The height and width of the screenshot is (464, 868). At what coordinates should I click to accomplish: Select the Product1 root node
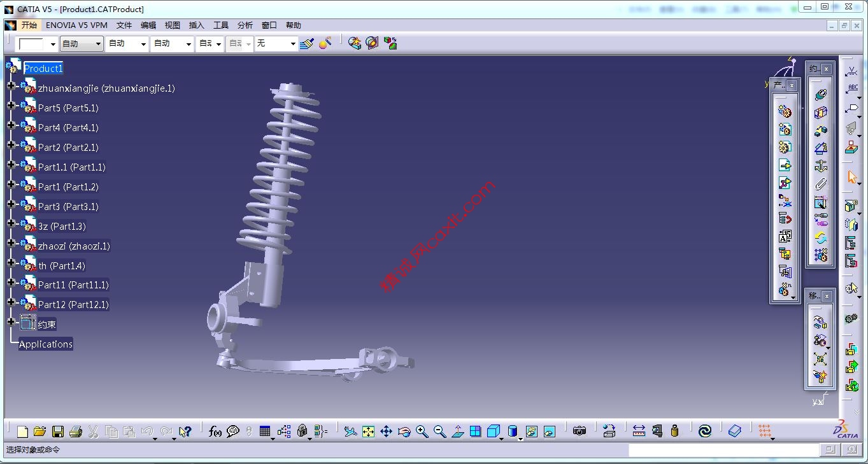pyautogui.click(x=43, y=68)
